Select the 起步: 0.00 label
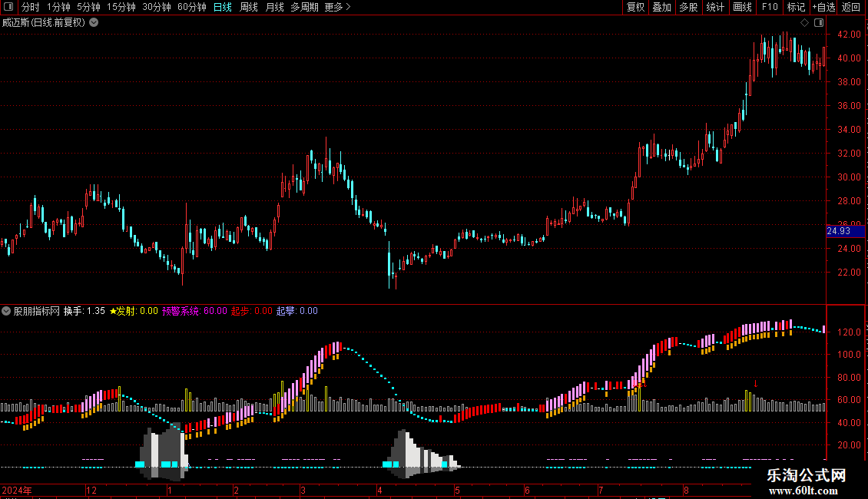This screenshot has height=499, width=868. pyautogui.click(x=252, y=311)
